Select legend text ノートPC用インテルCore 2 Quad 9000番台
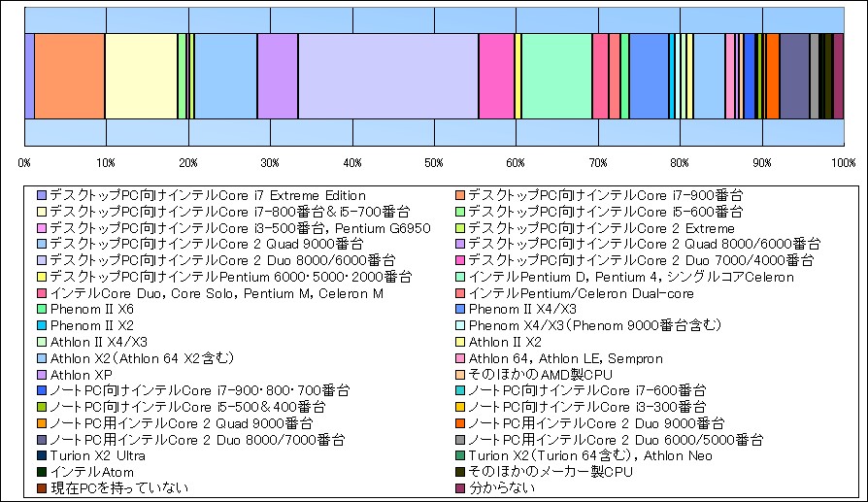868x502 pixels. point(182,423)
